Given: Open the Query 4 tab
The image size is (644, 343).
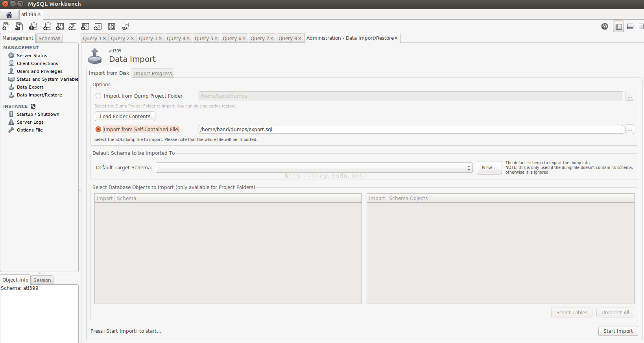Looking at the screenshot, I should [176, 38].
